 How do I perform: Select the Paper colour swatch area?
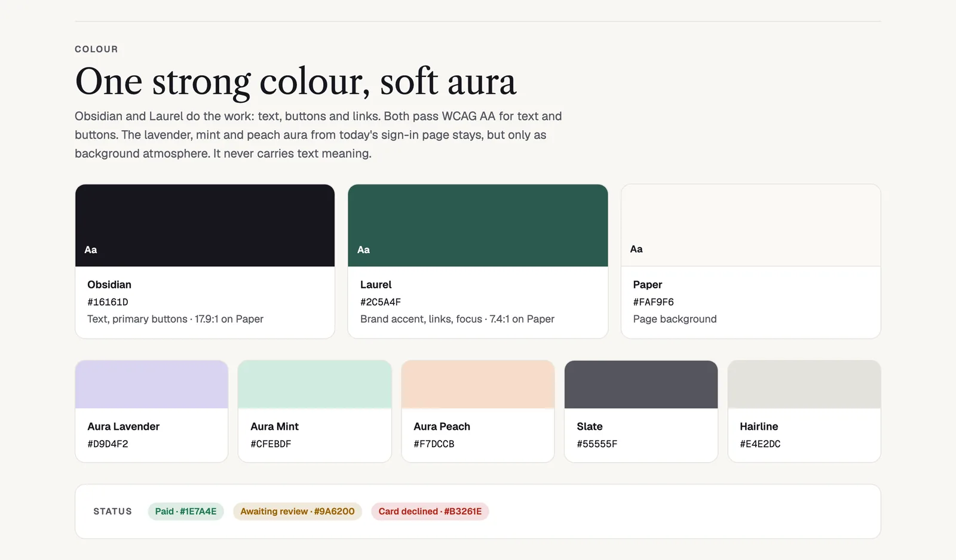(751, 225)
